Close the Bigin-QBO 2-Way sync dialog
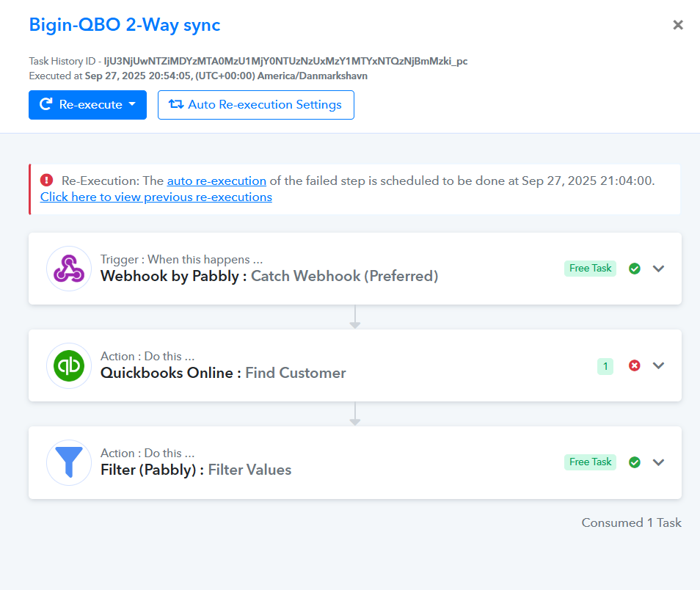700x590 pixels. click(678, 25)
